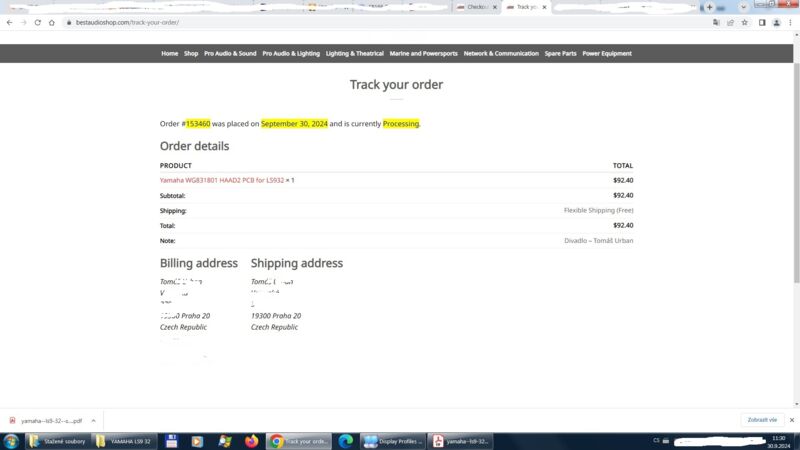Open Pro Audio & Sound menu
Viewport: 800px width, 450px height.
(230, 54)
